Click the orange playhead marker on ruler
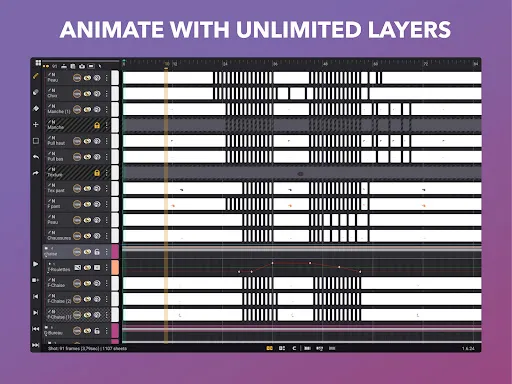Screen dimensions: 512x384 pyautogui.click(x=166, y=65)
